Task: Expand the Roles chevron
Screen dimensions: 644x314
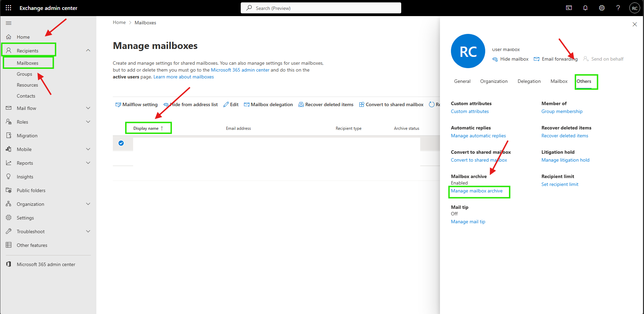Action: (x=88, y=122)
